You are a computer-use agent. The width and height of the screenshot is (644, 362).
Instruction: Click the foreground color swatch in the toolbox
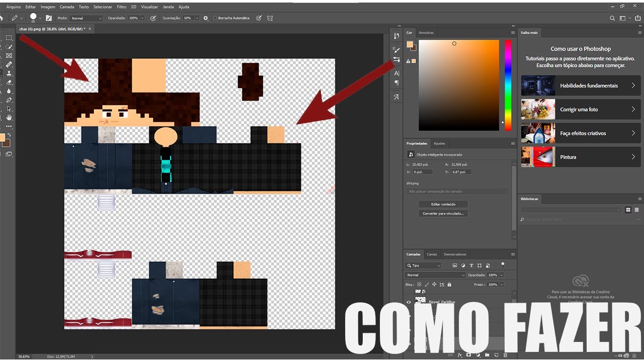tap(2, 137)
